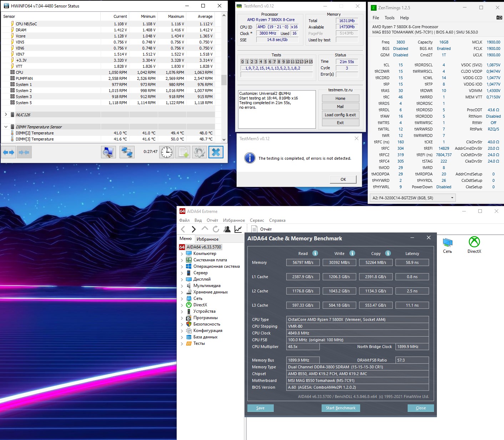
Task: Click the Home button in TestMem5
Action: pyautogui.click(x=340, y=98)
